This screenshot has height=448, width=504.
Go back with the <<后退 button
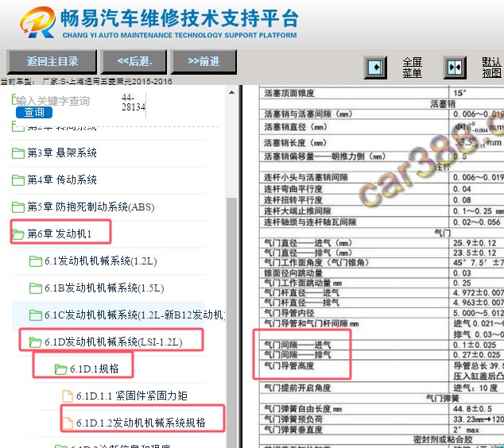point(134,61)
